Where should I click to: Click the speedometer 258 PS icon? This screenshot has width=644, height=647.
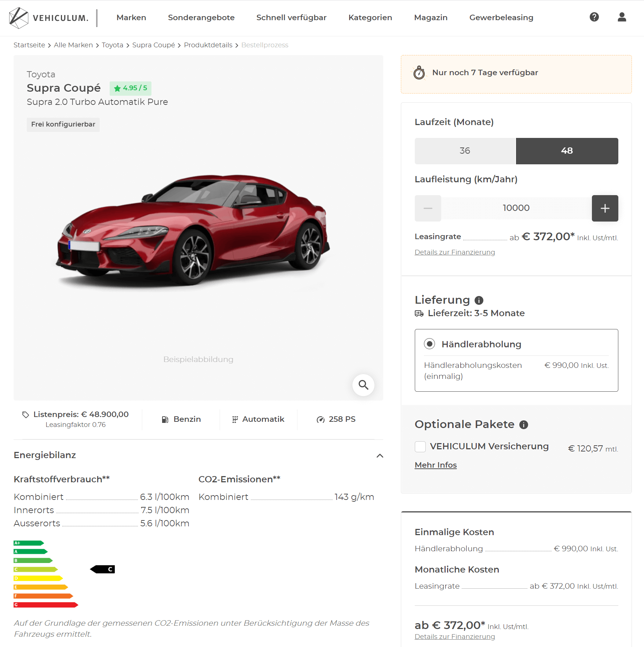[321, 419]
